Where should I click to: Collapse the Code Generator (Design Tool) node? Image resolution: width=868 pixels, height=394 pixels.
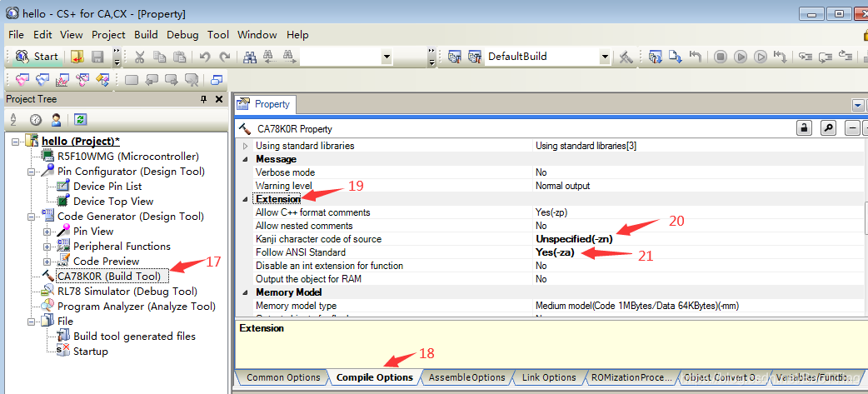coord(32,217)
